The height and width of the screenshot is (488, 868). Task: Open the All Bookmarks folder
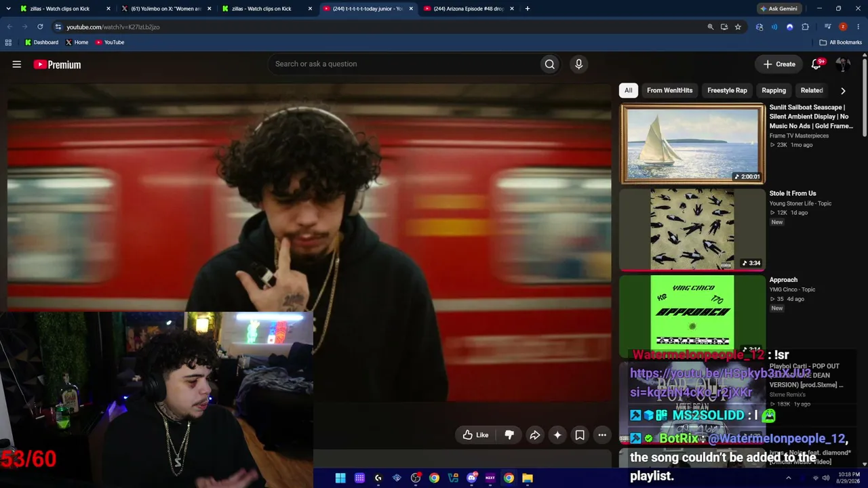tap(840, 42)
